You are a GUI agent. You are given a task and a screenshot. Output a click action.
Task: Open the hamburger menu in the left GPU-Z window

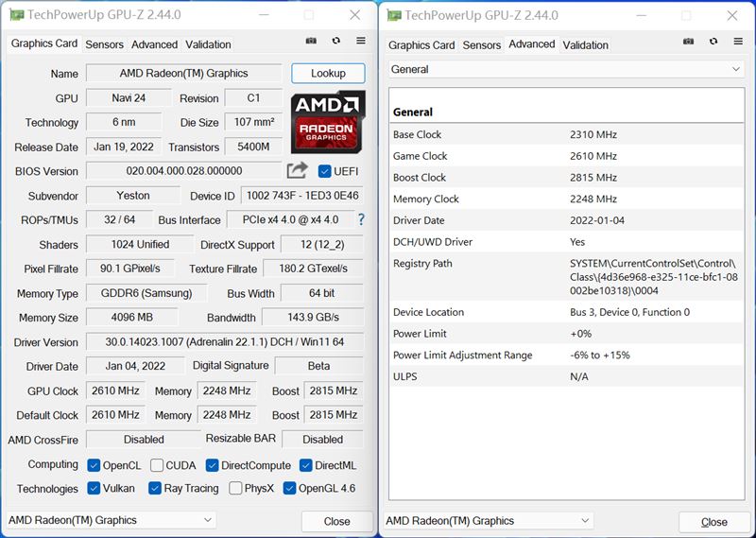(x=361, y=42)
